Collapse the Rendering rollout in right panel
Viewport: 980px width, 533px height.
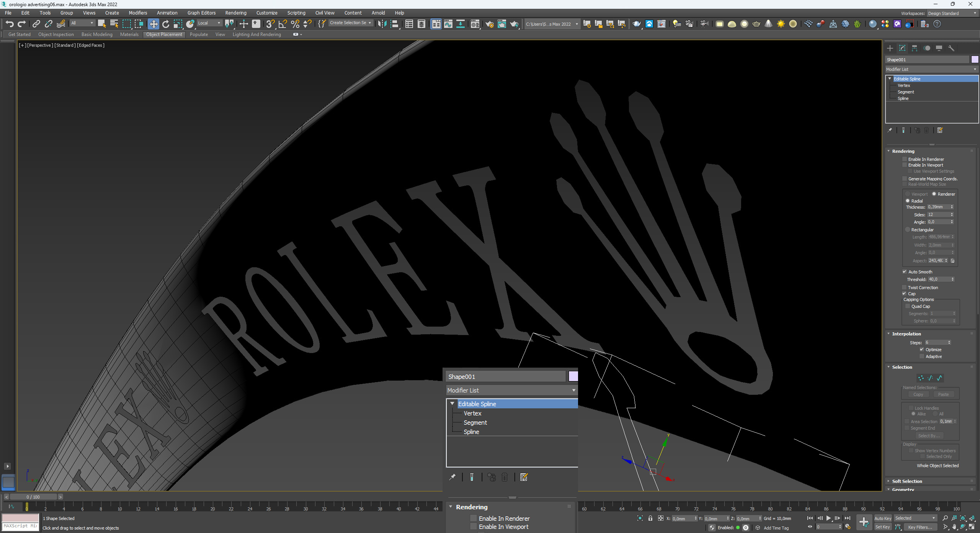[x=903, y=151]
